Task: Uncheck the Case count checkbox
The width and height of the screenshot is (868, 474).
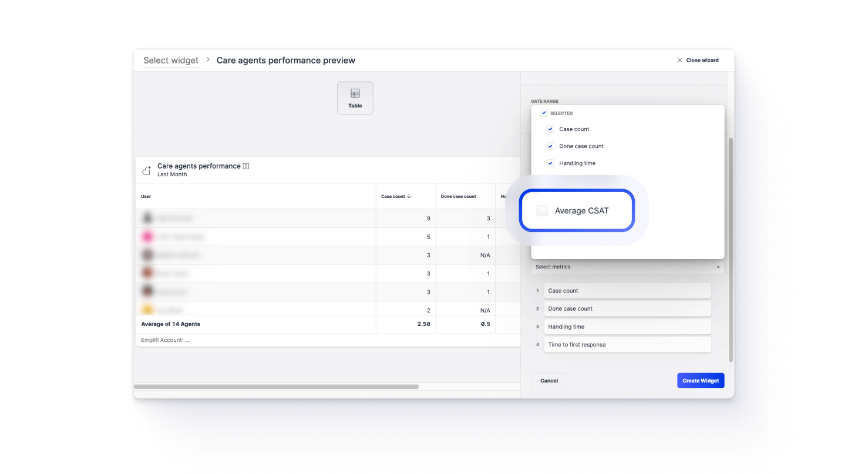Action: click(550, 129)
